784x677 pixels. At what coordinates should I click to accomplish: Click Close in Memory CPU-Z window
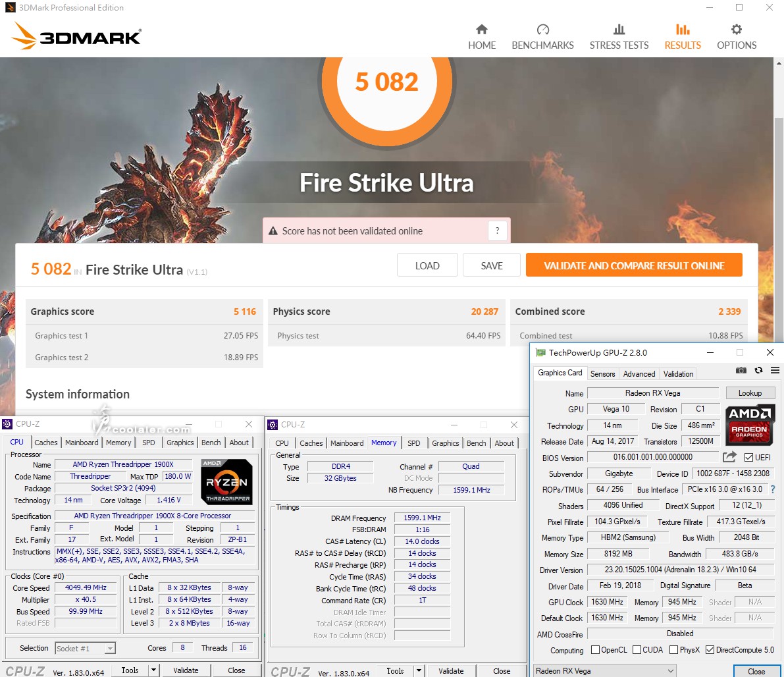[502, 671]
